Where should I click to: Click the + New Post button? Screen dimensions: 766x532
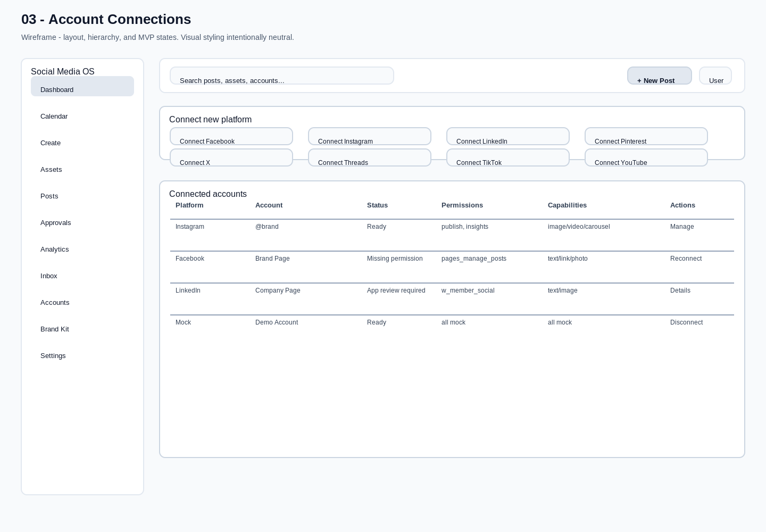[660, 76]
